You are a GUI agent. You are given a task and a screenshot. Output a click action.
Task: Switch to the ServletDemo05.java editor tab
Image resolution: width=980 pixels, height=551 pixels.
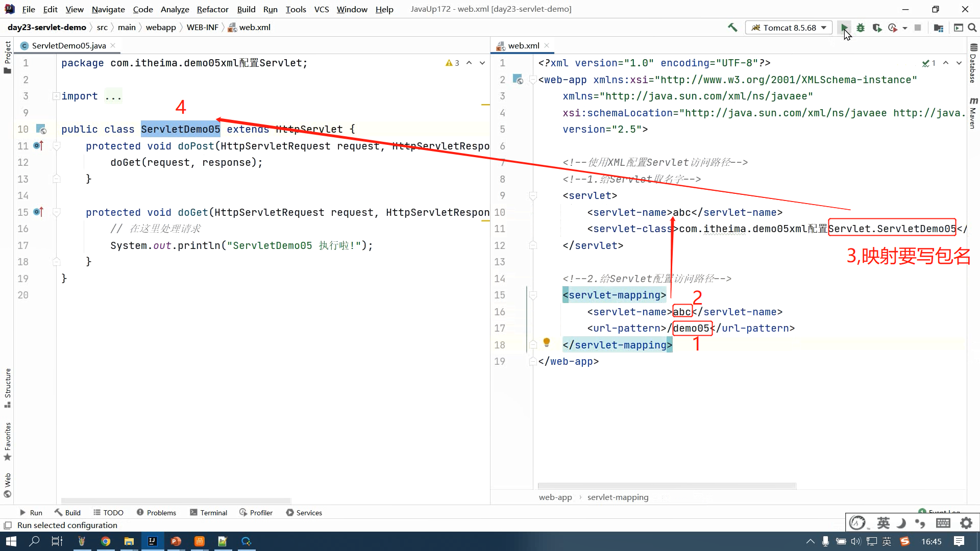69,45
